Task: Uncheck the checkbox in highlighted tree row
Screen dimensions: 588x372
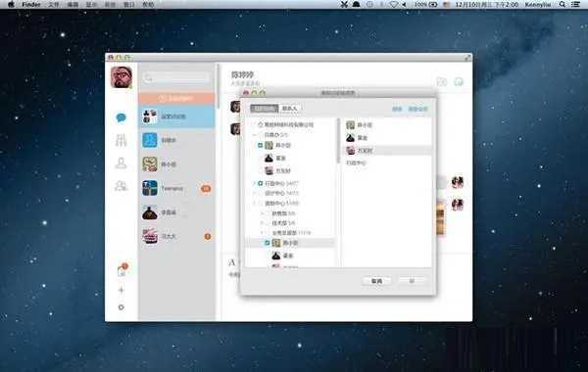Action: pos(268,243)
